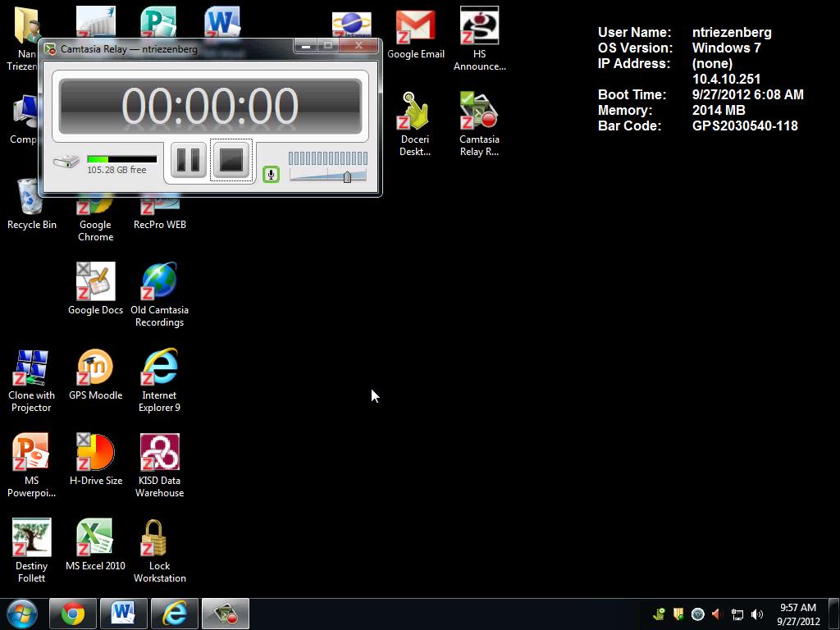Select the Doceri Deskt... desktop icon
840x630 pixels.
pyautogui.click(x=415, y=125)
